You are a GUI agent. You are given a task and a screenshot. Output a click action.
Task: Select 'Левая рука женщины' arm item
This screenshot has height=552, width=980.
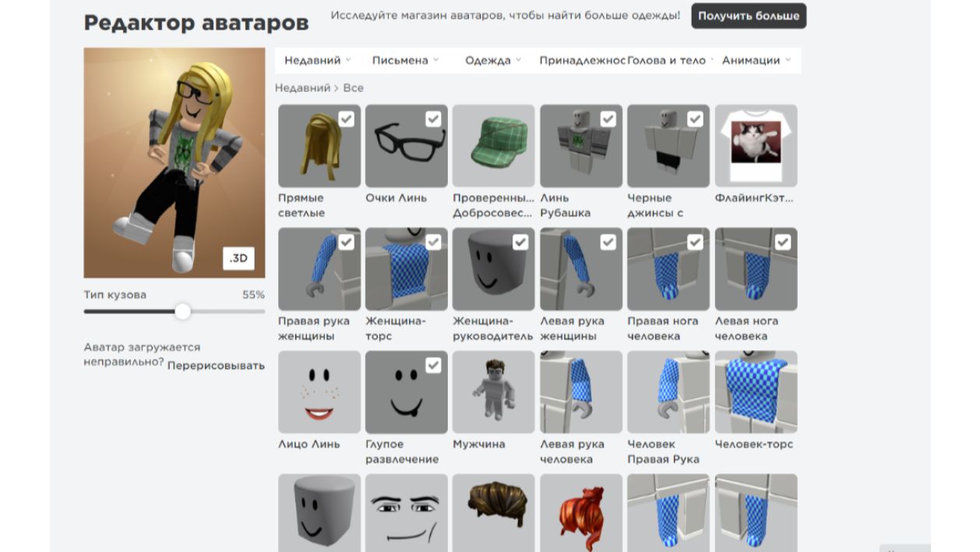pos(581,269)
